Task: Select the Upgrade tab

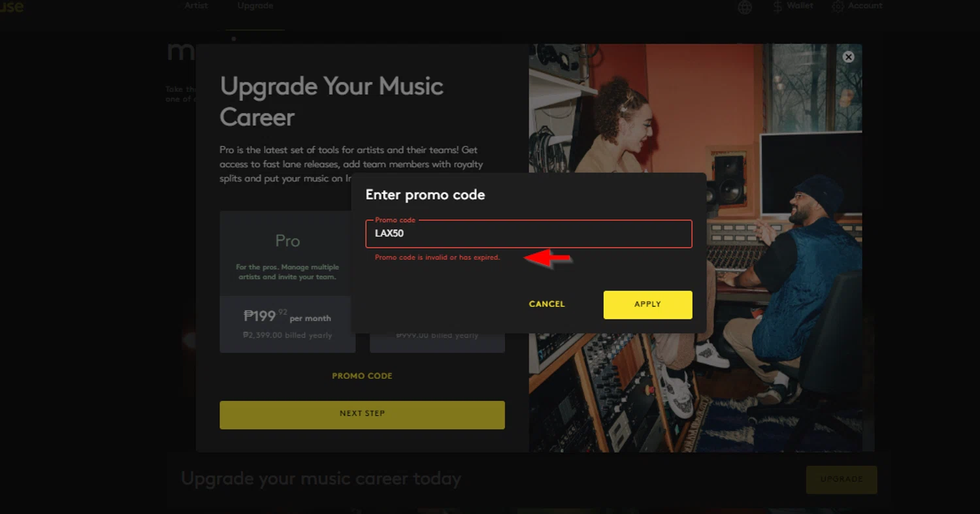Action: [x=255, y=5]
